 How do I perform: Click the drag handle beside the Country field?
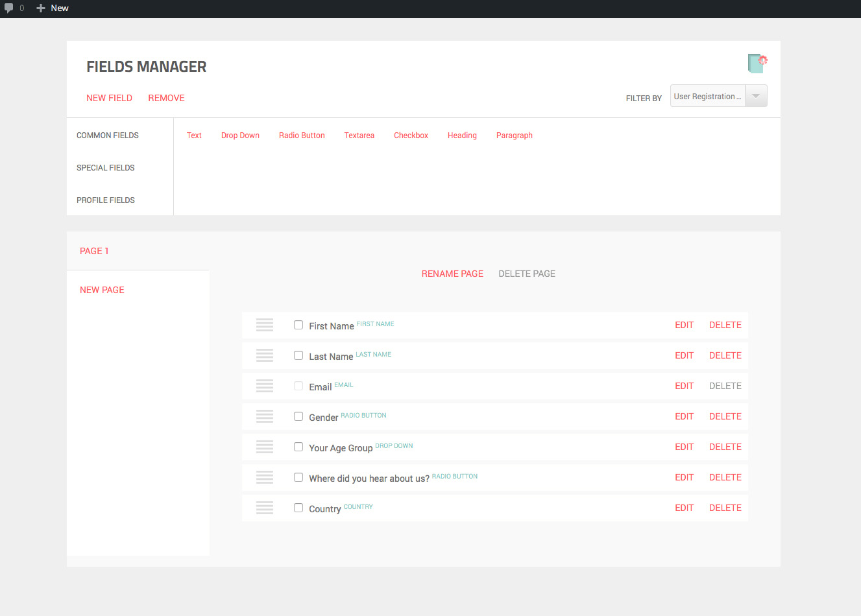coord(264,508)
